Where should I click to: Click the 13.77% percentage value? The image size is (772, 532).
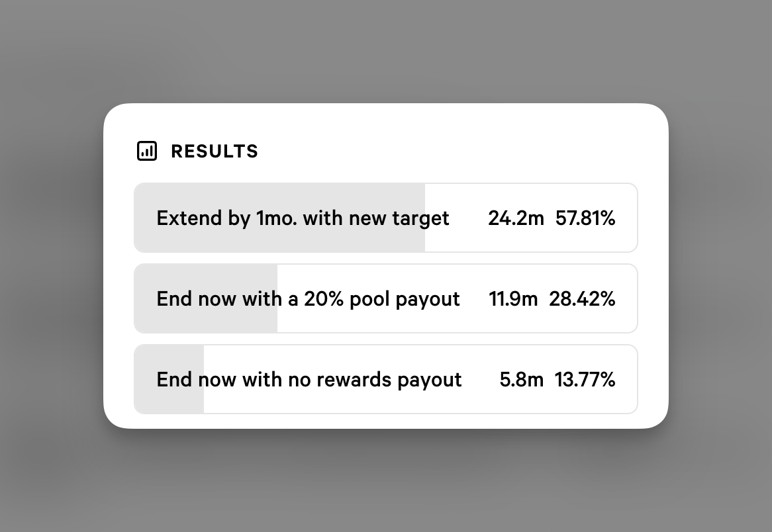click(x=585, y=379)
